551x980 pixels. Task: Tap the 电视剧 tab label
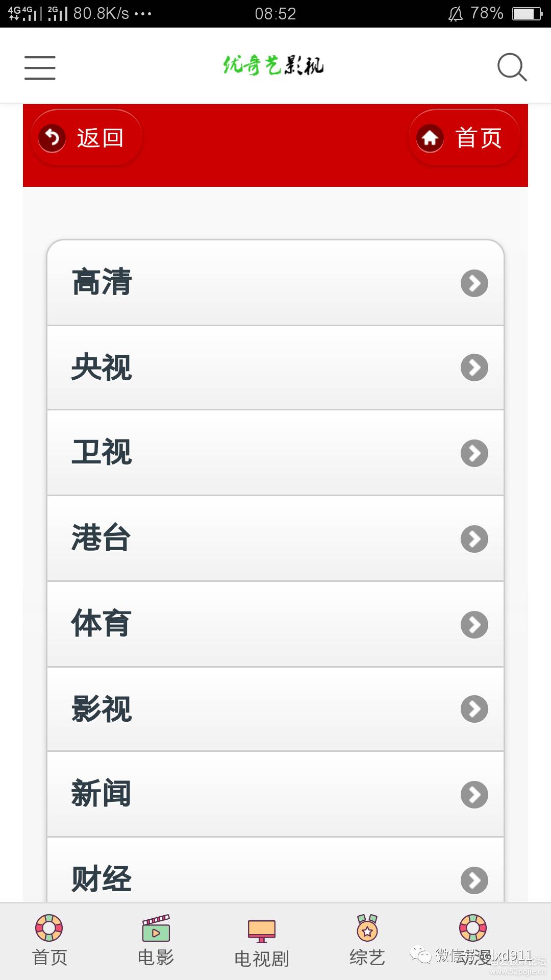click(x=262, y=959)
